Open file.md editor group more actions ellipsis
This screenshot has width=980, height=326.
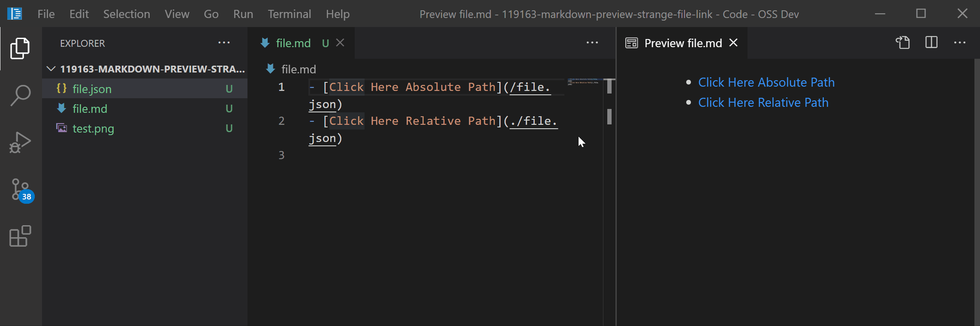(x=592, y=43)
